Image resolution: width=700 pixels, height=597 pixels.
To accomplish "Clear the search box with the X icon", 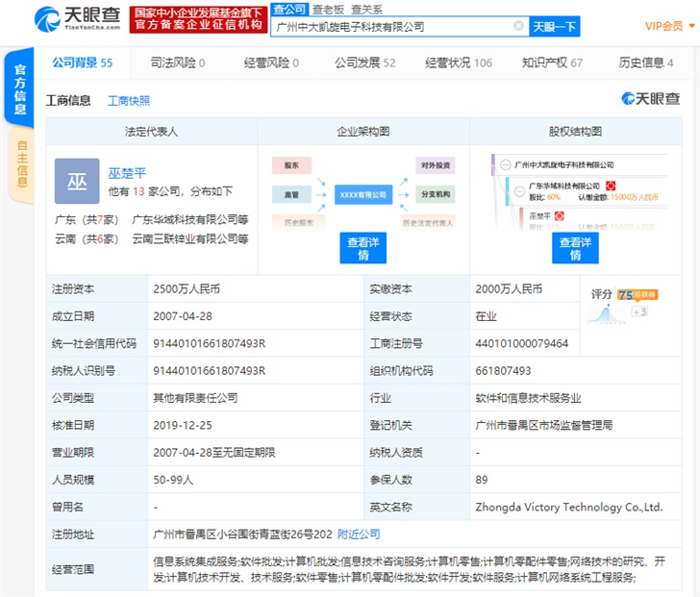I will (519, 26).
